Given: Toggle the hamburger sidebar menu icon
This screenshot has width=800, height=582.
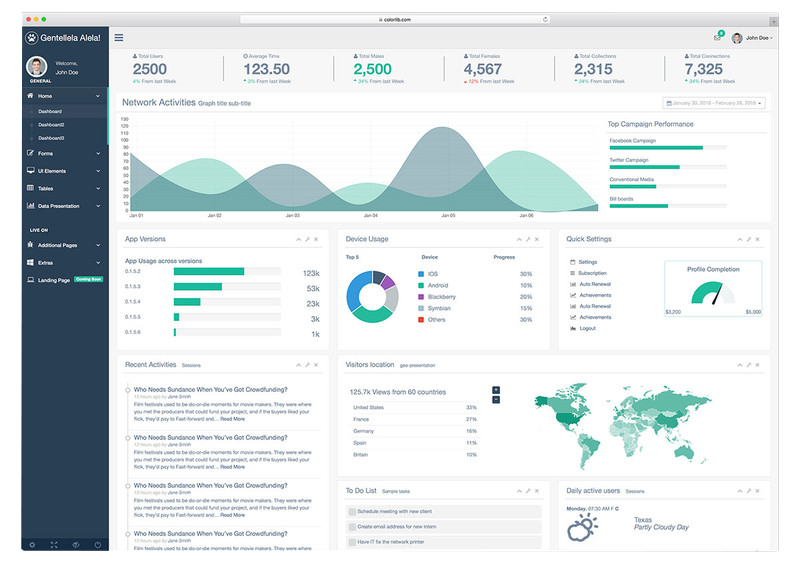Looking at the screenshot, I should [x=119, y=38].
